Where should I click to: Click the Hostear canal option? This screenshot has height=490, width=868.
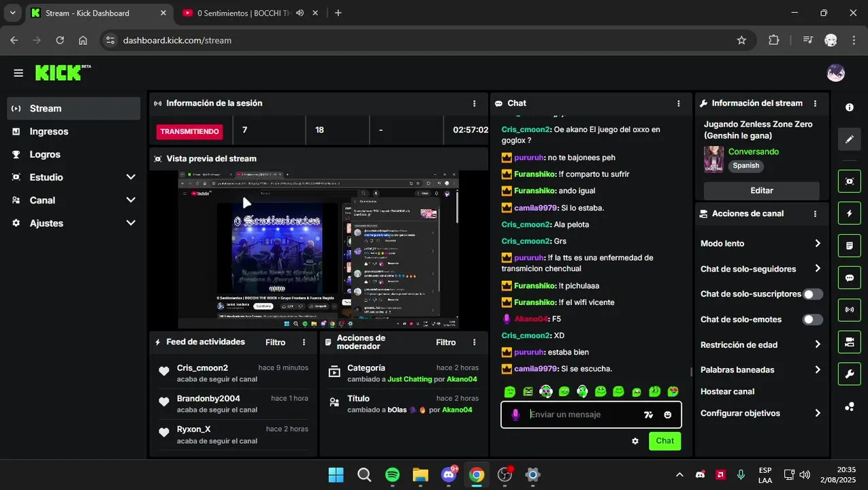pos(727,391)
